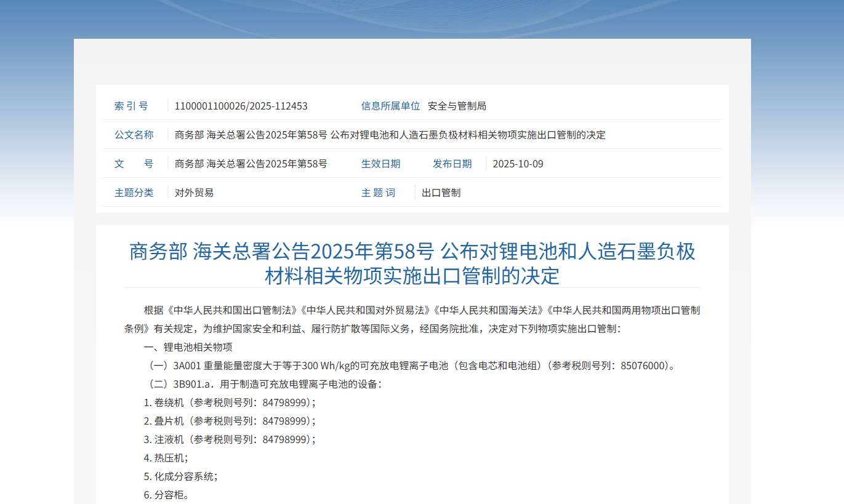The width and height of the screenshot is (844, 504).
Task: Click the 对外贸易 topic category value
Action: 194,193
